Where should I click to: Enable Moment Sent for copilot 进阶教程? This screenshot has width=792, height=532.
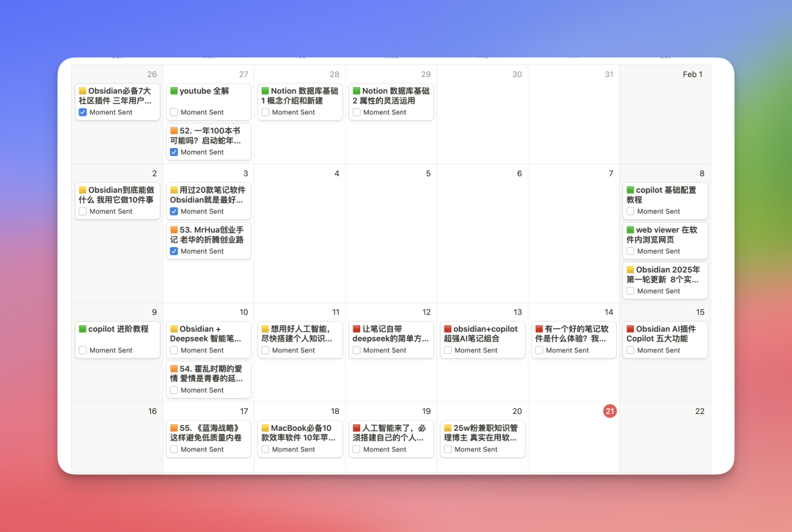coord(83,350)
